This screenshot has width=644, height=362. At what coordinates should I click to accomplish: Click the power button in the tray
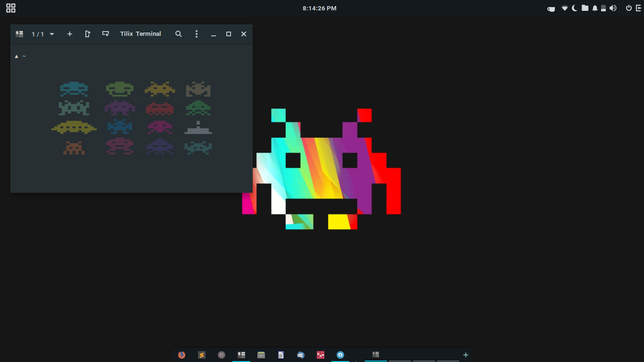point(629,8)
